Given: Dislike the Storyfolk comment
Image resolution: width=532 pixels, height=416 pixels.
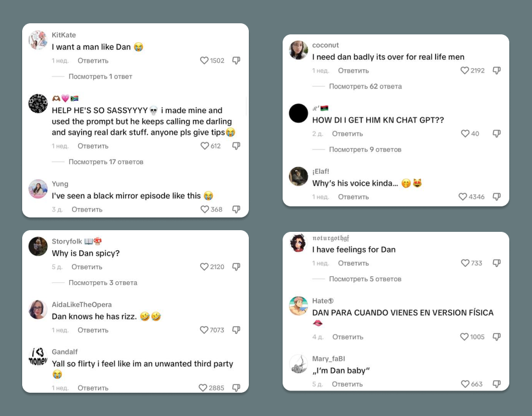Looking at the screenshot, I should [236, 267].
